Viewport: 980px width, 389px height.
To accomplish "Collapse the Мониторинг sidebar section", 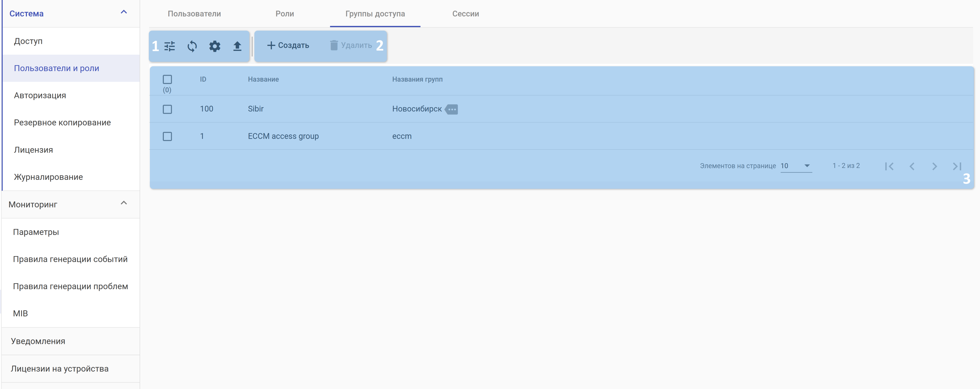I will point(124,203).
